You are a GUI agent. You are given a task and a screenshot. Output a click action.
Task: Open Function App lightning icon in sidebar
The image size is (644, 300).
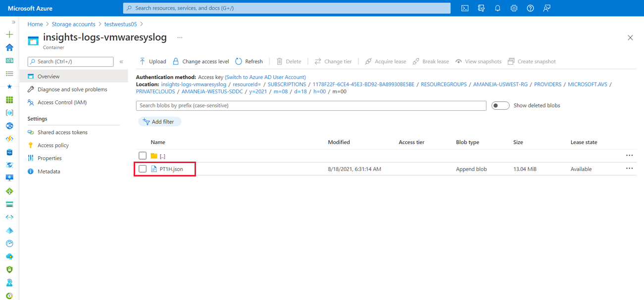point(9,139)
